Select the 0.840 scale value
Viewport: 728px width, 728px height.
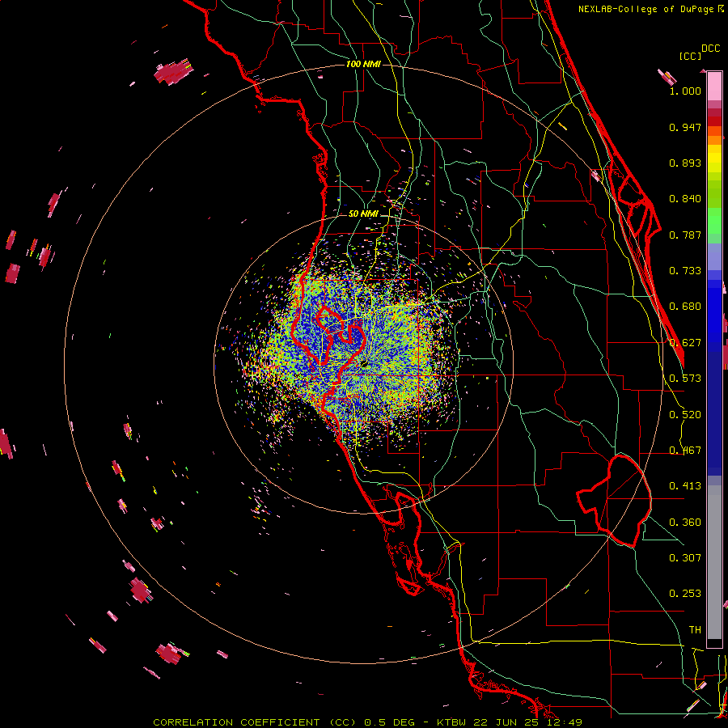coord(685,199)
